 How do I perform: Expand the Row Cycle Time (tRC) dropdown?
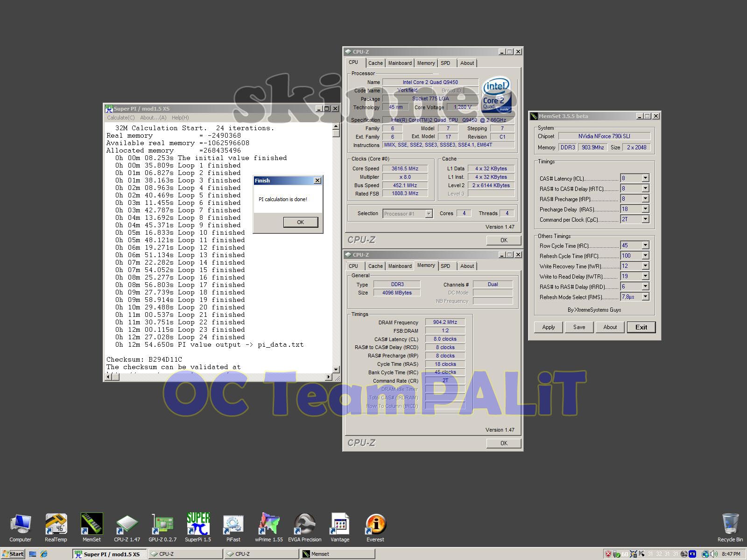click(645, 245)
